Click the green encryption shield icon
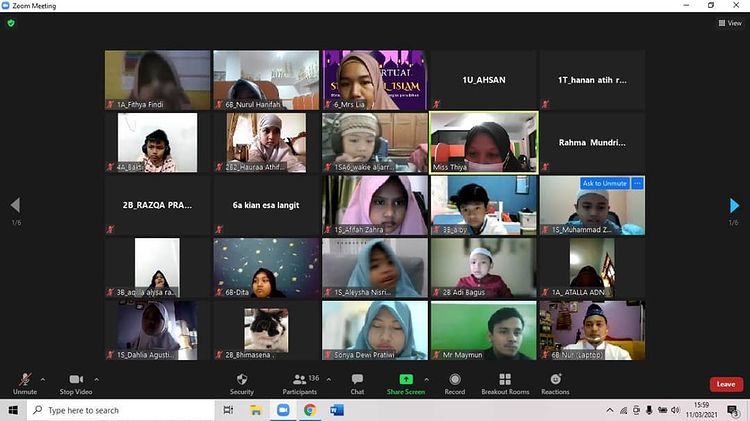Screen dimensions: 750x421 pos(11,23)
